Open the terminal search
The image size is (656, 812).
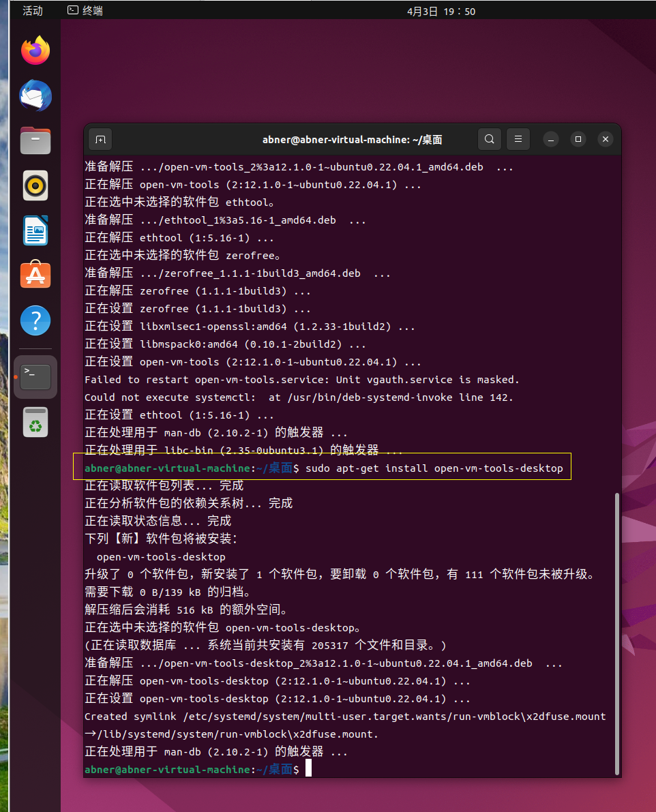[489, 139]
